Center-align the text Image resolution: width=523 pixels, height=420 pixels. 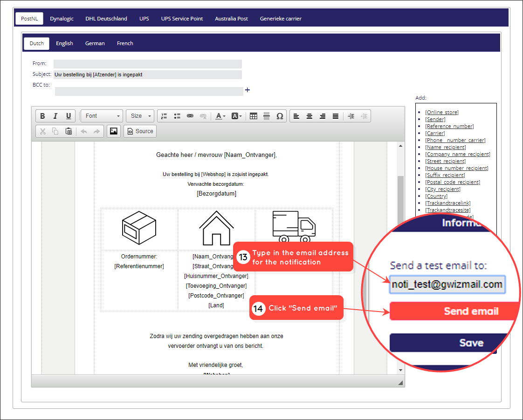[309, 116]
